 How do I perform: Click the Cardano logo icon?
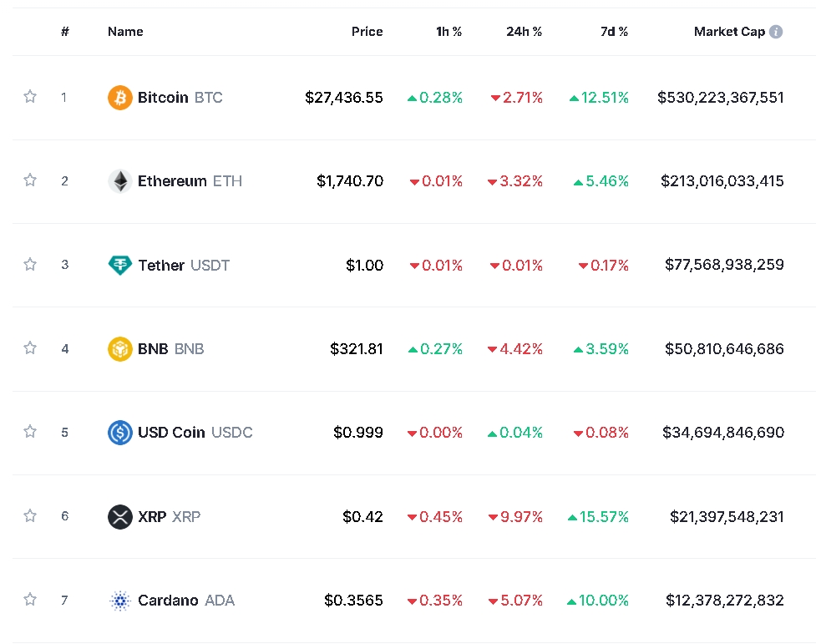(x=120, y=600)
